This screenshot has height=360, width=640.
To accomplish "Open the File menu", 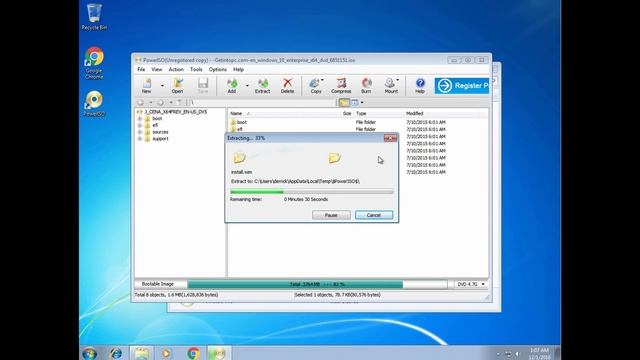I will 141,70.
